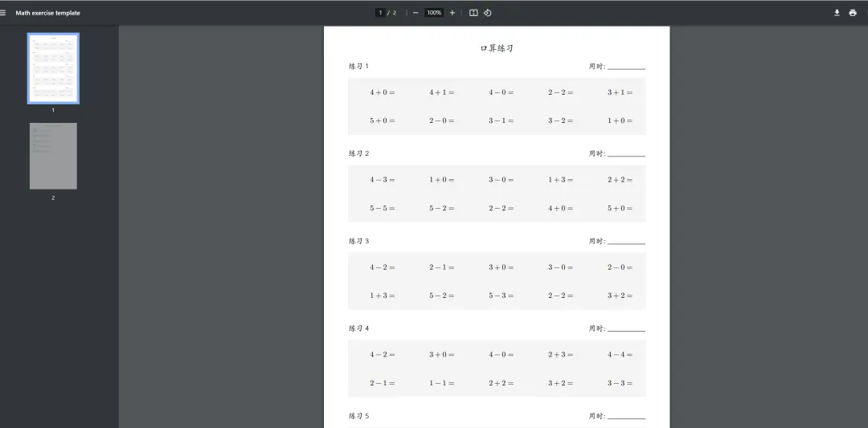Click the 用时 label beside 练习 3
Screen dimensions: 868x428
[x=597, y=241]
